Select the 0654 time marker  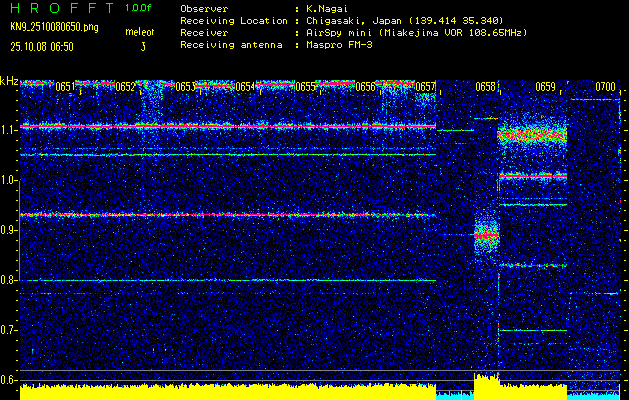[245, 87]
